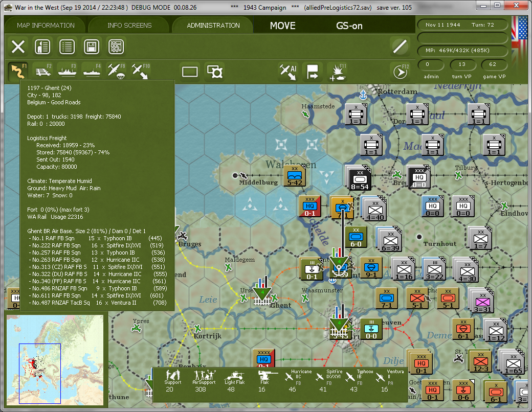
Task: Click the diagonal slash icon in the toolbar
Action: tap(400, 47)
